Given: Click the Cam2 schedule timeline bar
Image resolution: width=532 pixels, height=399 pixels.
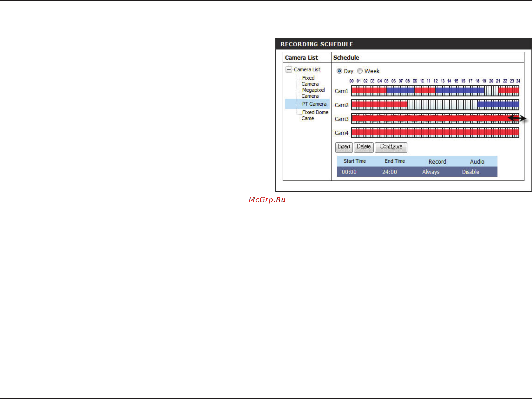Looking at the screenshot, I should tap(435, 105).
